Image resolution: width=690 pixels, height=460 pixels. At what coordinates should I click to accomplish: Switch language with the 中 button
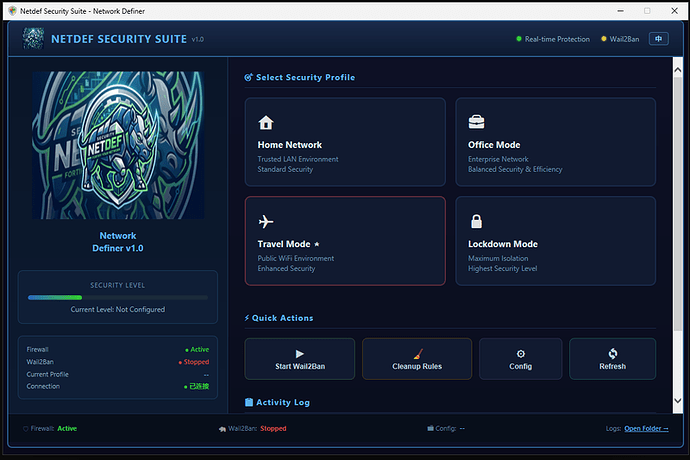click(x=658, y=39)
